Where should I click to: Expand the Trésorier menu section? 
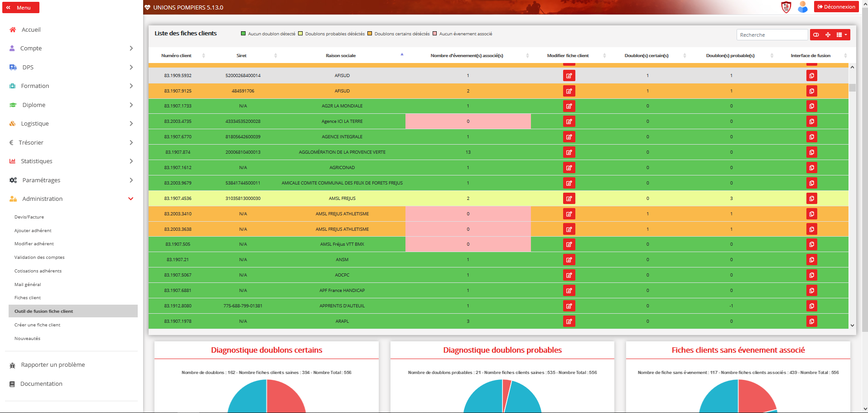point(71,142)
